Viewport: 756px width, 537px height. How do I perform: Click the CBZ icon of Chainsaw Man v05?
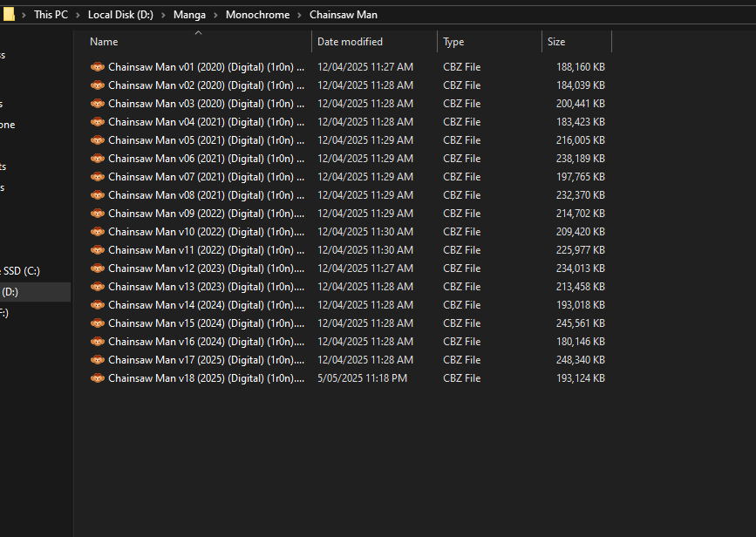click(x=98, y=140)
